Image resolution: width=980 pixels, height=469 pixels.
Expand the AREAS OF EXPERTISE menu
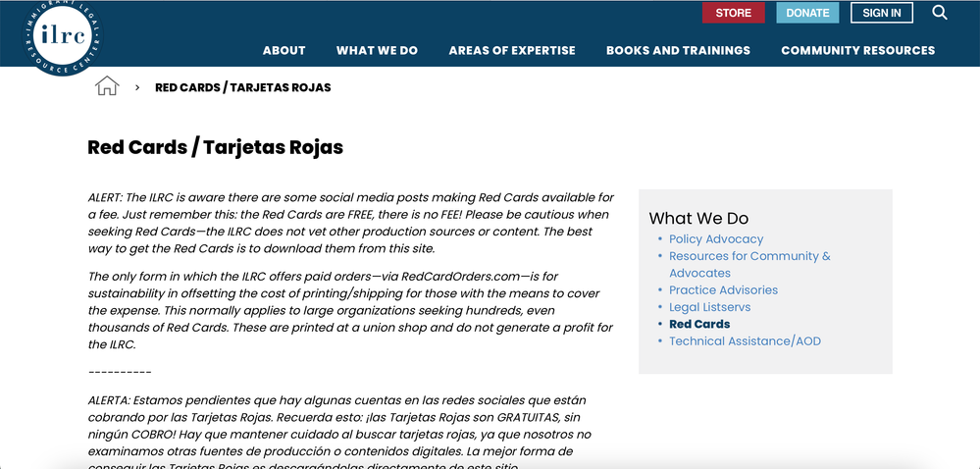512,50
